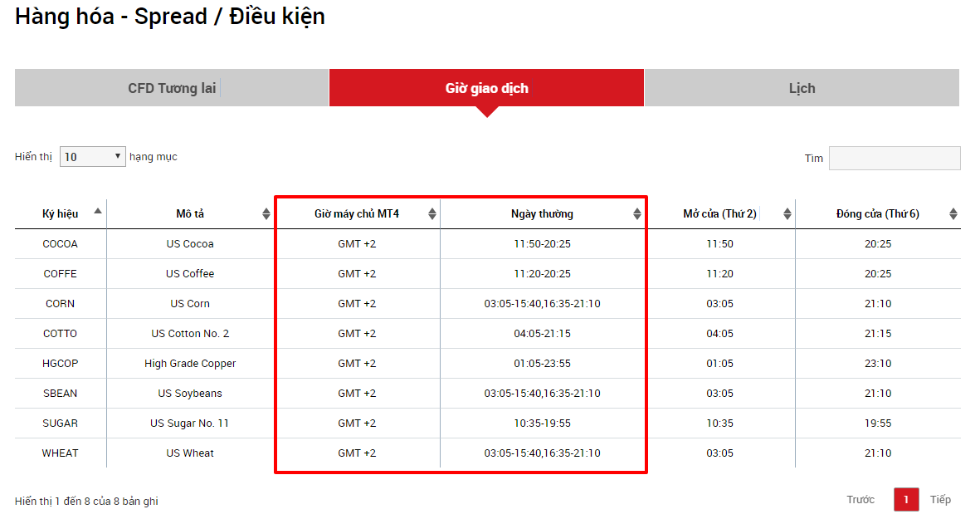The height and width of the screenshot is (519, 980).
Task: Open the Lịch tab
Action: click(802, 88)
